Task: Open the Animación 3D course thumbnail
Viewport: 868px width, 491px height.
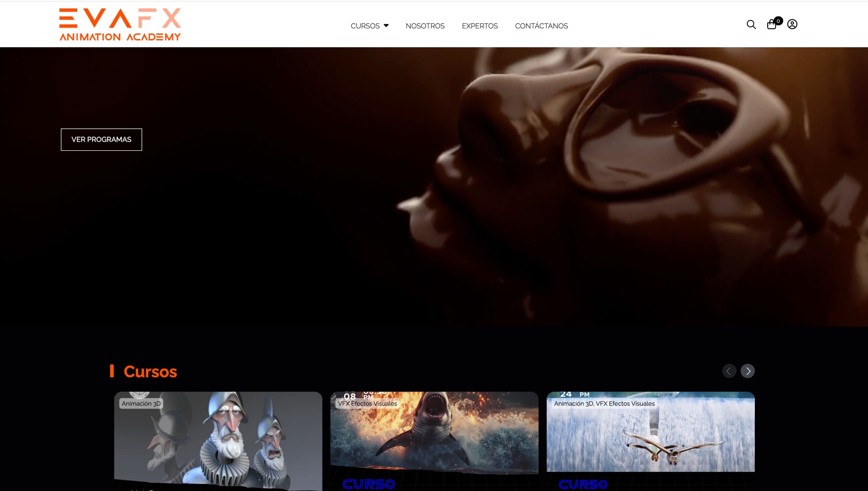Action: (x=218, y=441)
